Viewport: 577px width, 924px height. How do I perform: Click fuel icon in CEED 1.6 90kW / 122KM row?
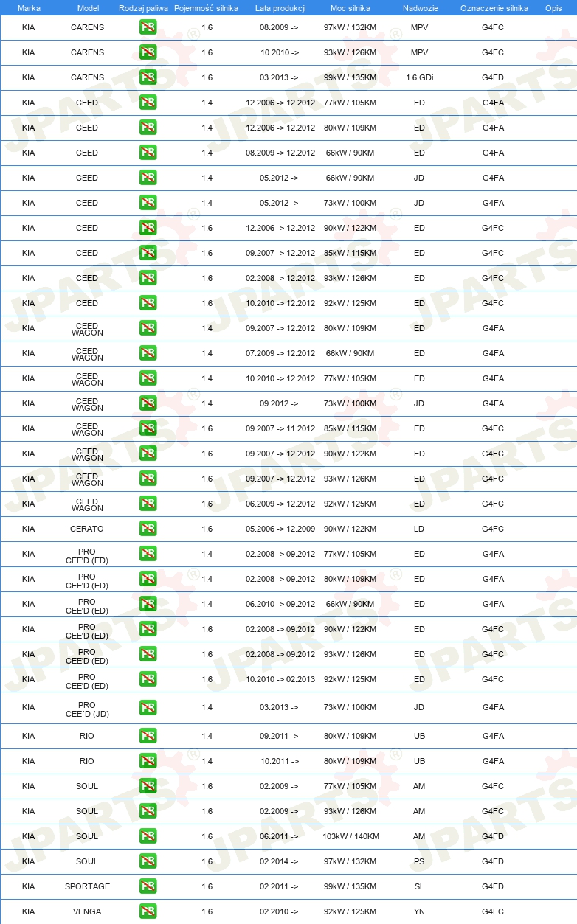pyautogui.click(x=148, y=228)
